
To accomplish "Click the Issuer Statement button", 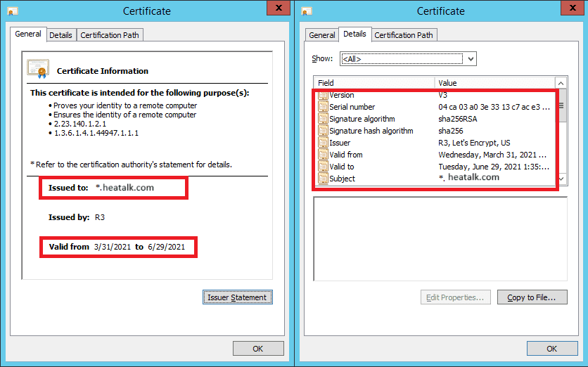I will (x=237, y=297).
